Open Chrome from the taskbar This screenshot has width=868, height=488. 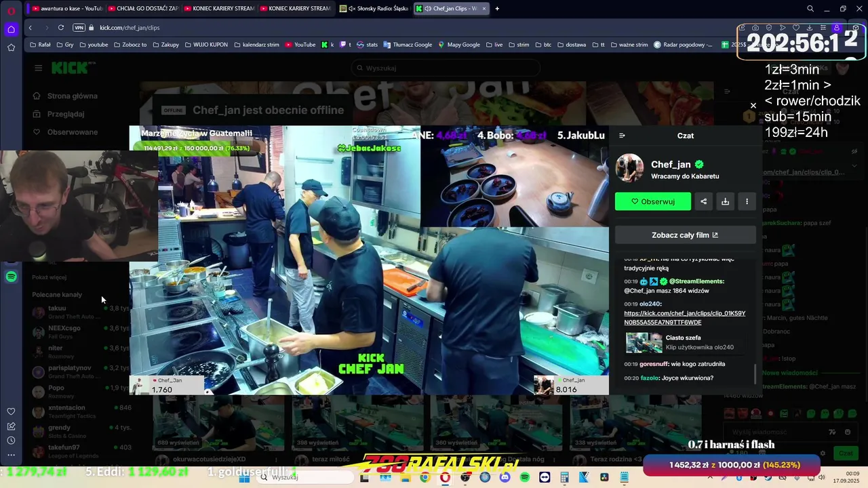click(x=425, y=477)
